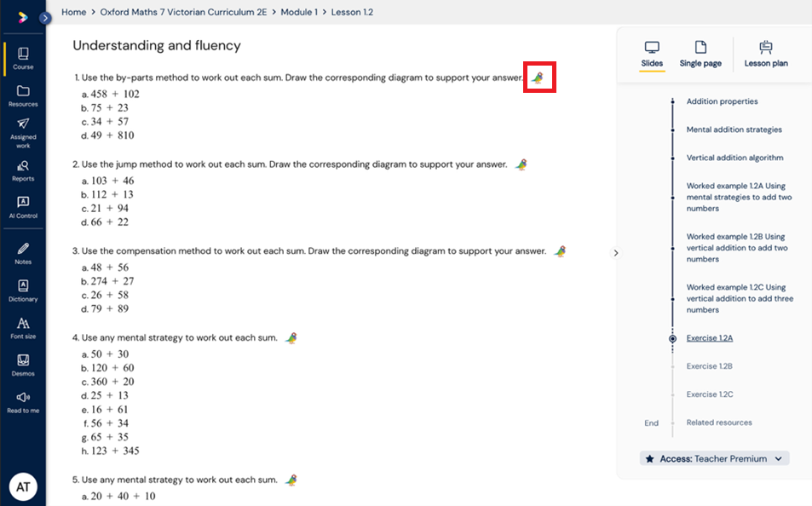The image size is (812, 506).
Task: Expand the sidebar with the arrow toggle
Action: point(45,18)
